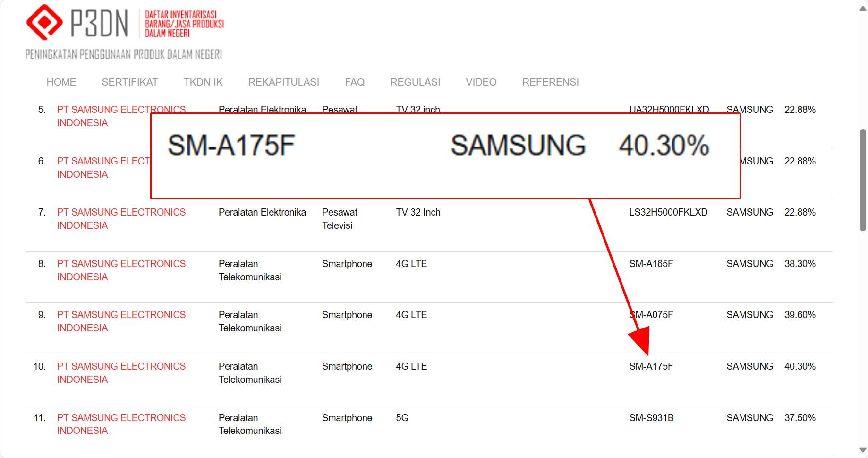Viewport: 868px width, 458px height.
Task: Open the REKAPITULASI menu
Action: 283,82
